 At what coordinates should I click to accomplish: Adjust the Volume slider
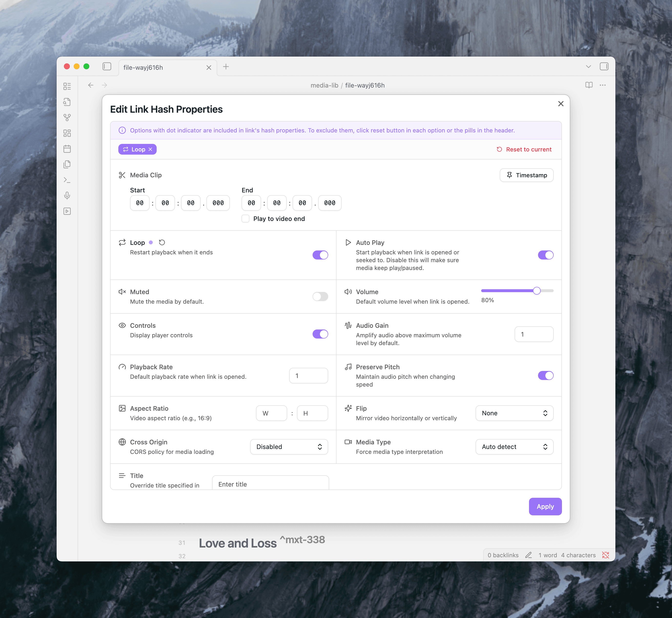(x=537, y=291)
